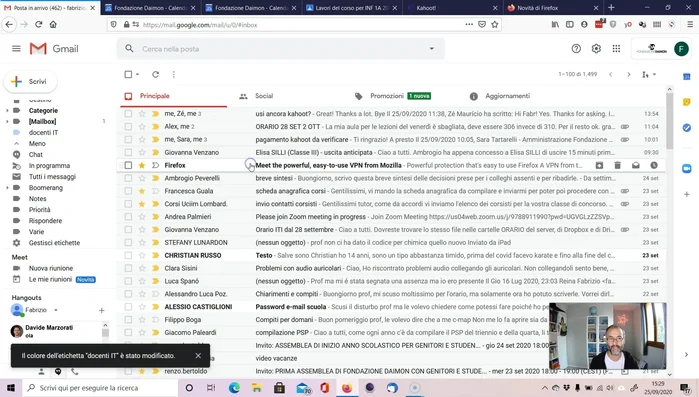Viewport: 699px width, 397px height.
Task: Star the Clara Sisini email
Action: [x=142, y=268]
